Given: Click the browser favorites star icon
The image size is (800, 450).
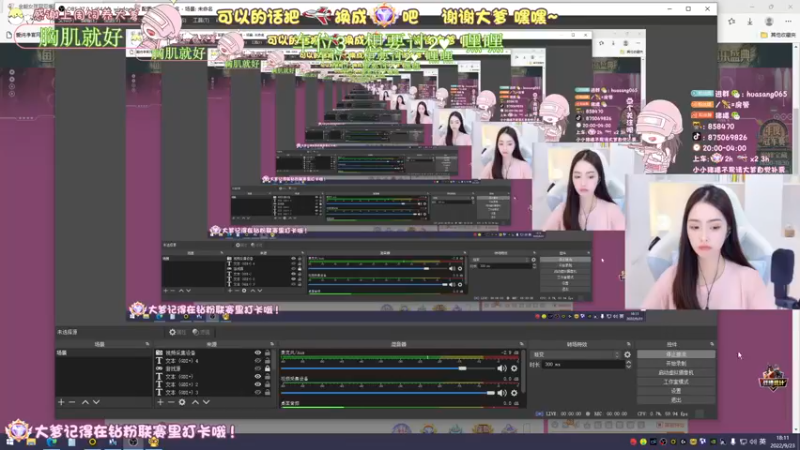Looking at the screenshot, I should coord(732,21).
